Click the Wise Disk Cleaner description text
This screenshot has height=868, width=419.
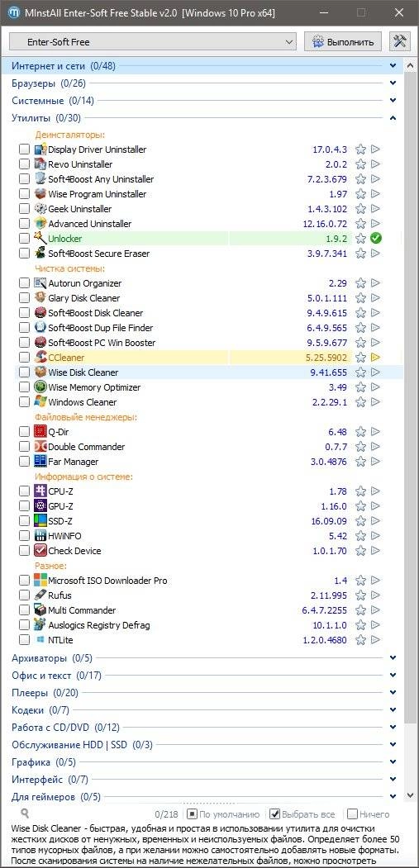coord(206,845)
